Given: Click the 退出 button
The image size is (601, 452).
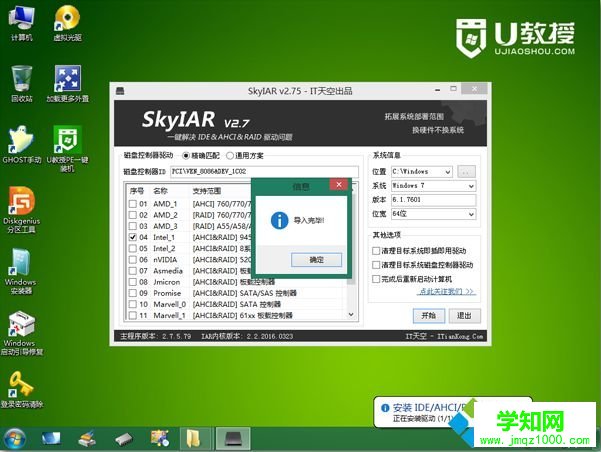Looking at the screenshot, I should (465, 316).
